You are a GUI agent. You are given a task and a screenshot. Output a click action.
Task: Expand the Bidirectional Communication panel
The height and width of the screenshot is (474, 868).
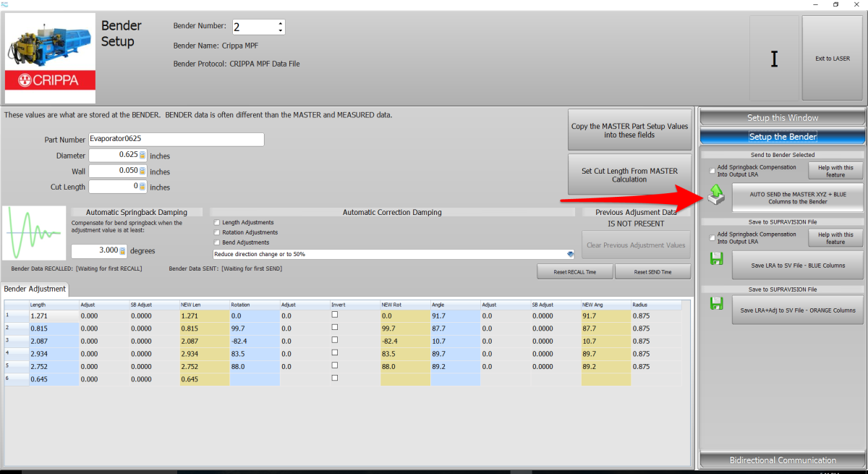pos(782,460)
